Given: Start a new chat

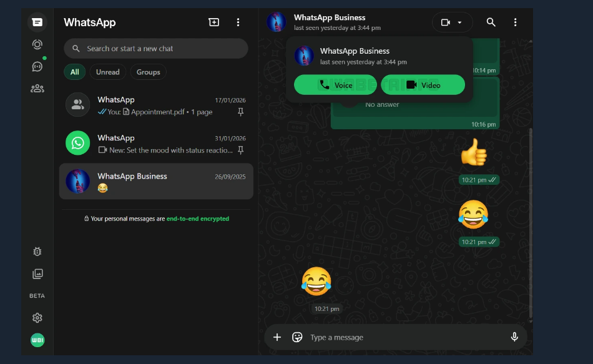Looking at the screenshot, I should click(213, 21).
